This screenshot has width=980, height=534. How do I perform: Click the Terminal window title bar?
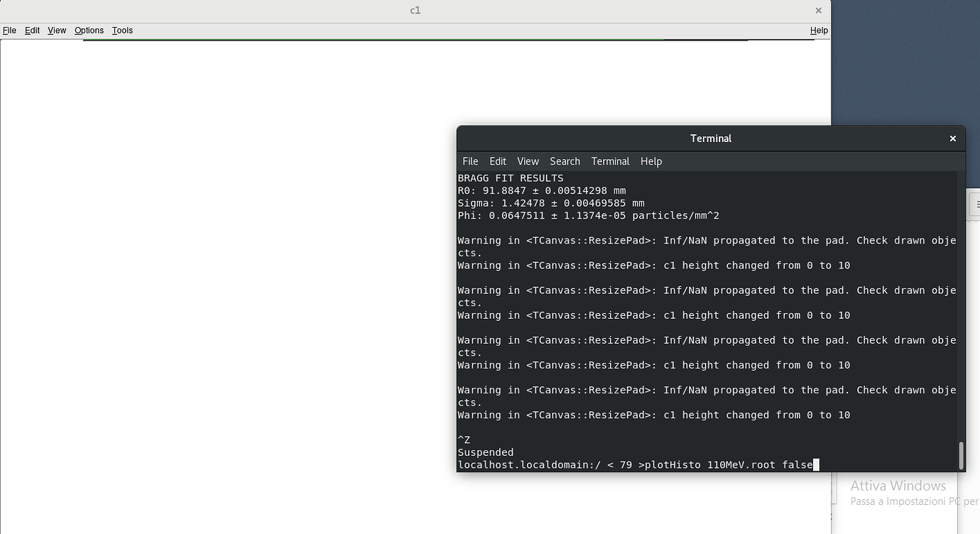710,138
